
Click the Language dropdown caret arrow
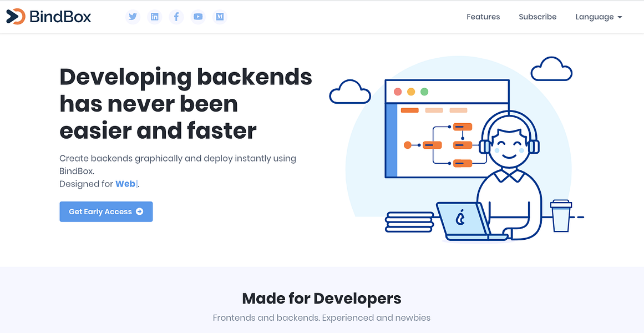point(620,17)
